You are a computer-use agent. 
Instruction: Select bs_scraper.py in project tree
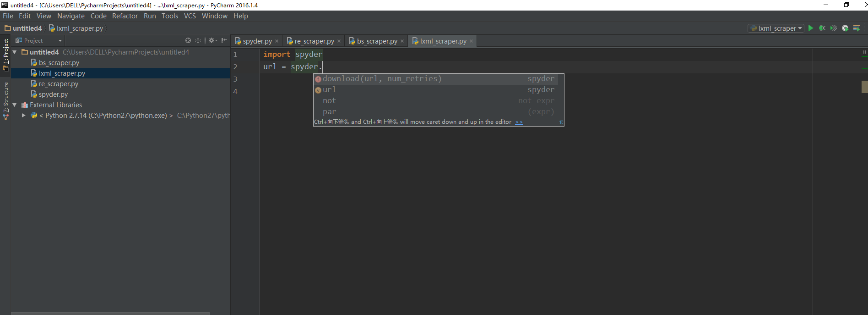(59, 63)
